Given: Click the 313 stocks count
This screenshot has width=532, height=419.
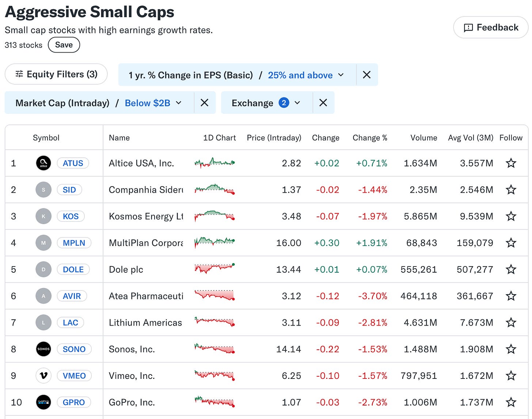Looking at the screenshot, I should pos(23,45).
